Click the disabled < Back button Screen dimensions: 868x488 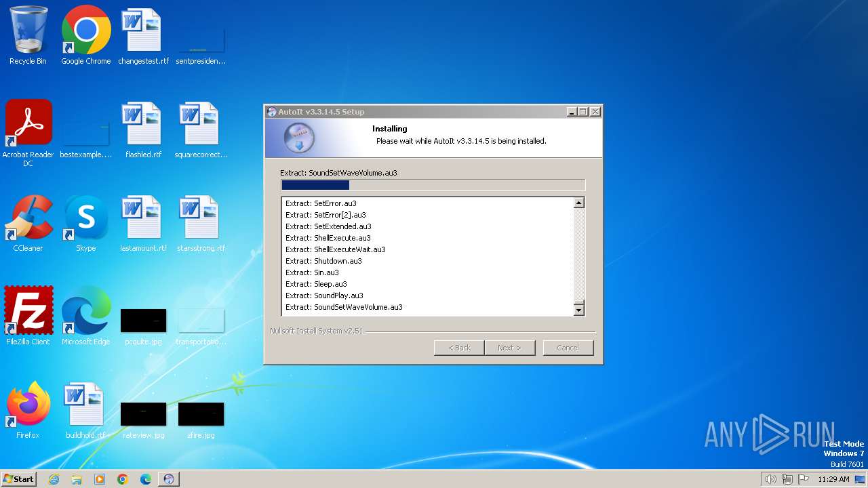(x=459, y=348)
